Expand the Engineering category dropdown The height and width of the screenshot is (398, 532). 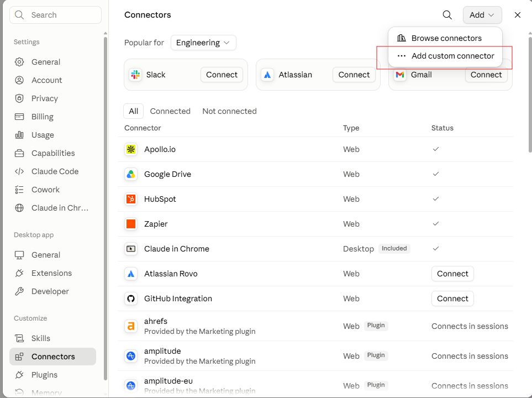[x=203, y=43]
